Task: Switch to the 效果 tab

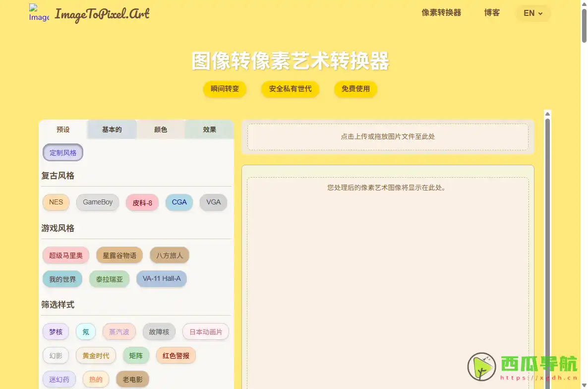Action: (209, 130)
